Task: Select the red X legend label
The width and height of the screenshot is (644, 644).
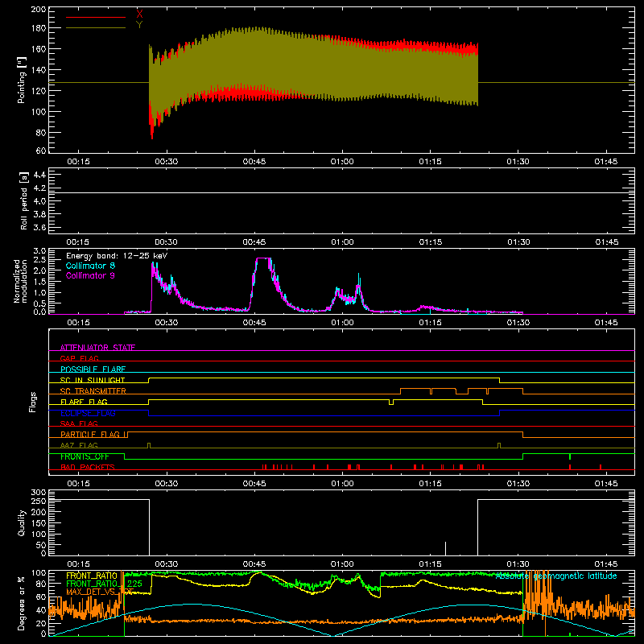Action: click(139, 14)
